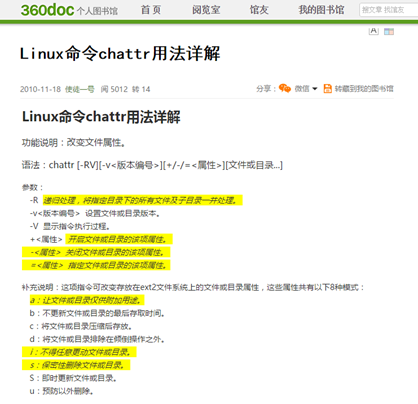Click the WeChat share icon
This screenshot has width=418, height=404.
pyautogui.click(x=285, y=88)
